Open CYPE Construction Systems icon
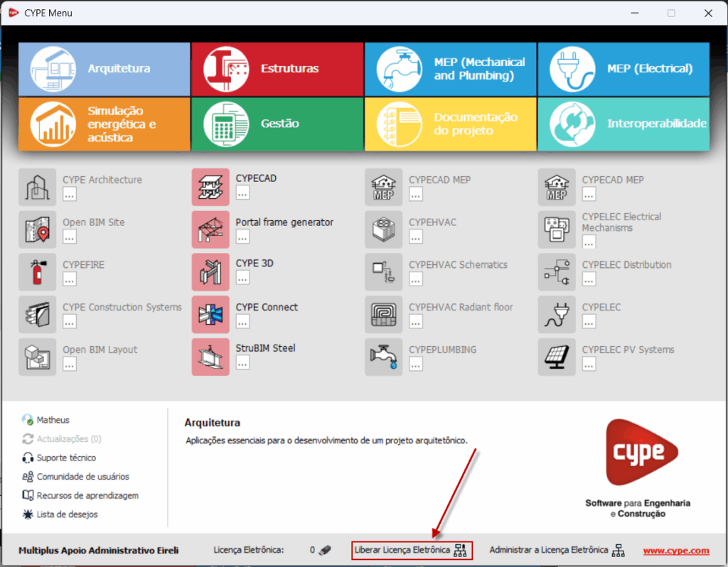The width and height of the screenshot is (728, 567). [x=37, y=315]
